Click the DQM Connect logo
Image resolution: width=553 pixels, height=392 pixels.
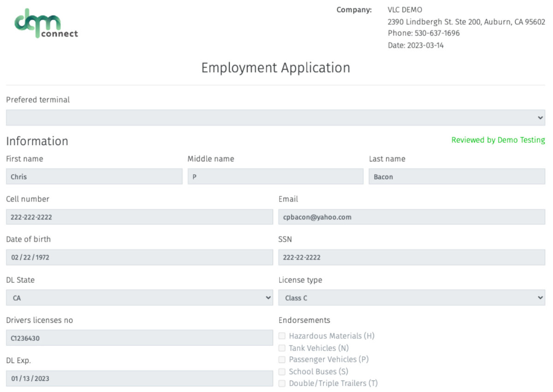point(46,23)
